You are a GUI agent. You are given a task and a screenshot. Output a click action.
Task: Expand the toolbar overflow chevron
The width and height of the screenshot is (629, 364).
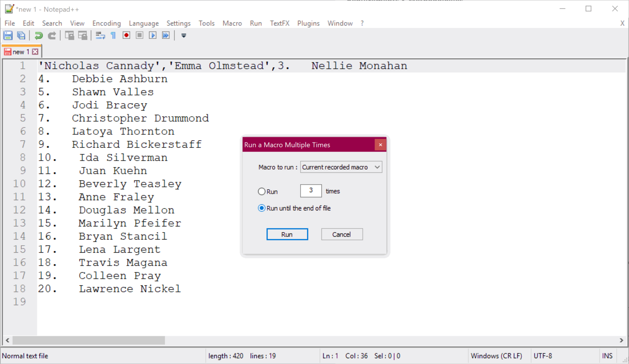click(183, 36)
